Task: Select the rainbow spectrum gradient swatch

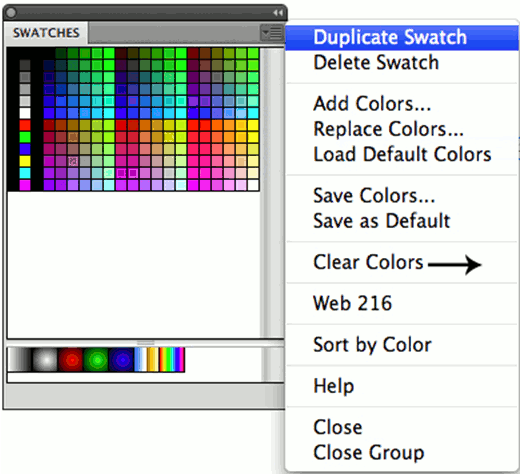Action: point(172,360)
